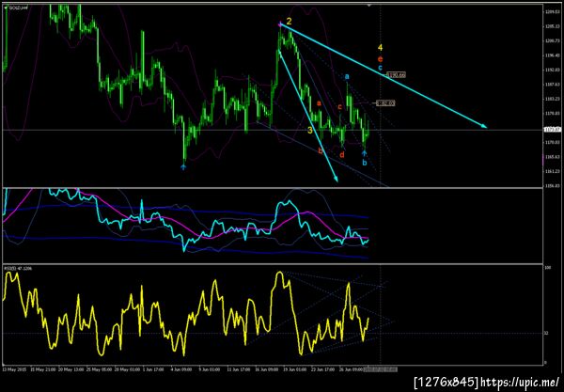Select the yellow wave label 3
564x392 pixels.
click(x=310, y=130)
